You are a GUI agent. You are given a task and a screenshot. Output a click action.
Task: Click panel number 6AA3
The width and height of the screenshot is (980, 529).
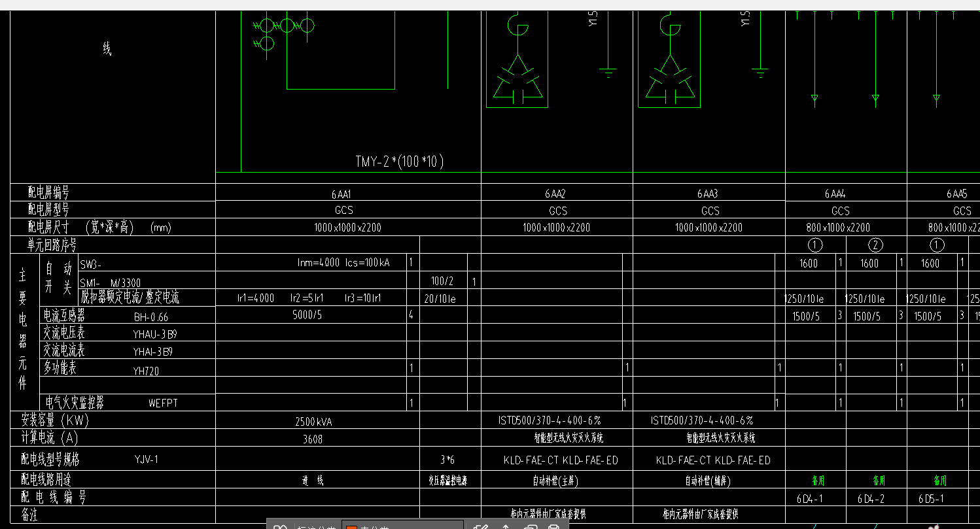coord(709,194)
